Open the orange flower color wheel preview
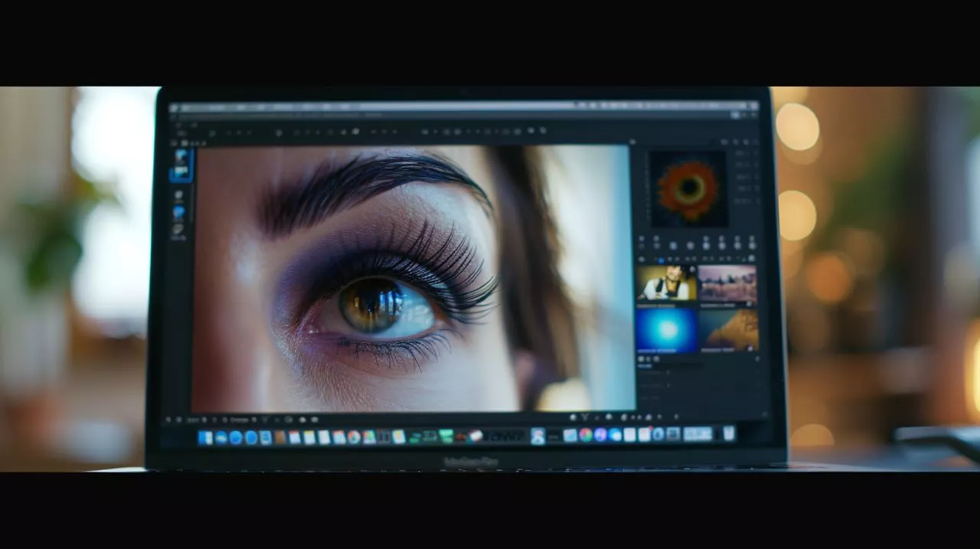 pyautogui.click(x=688, y=188)
